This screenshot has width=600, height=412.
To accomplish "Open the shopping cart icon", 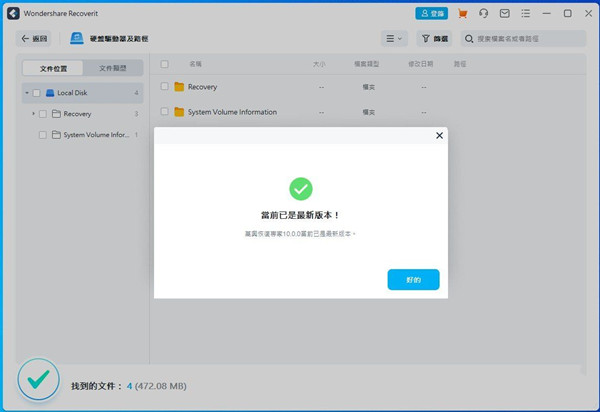I will (x=463, y=14).
